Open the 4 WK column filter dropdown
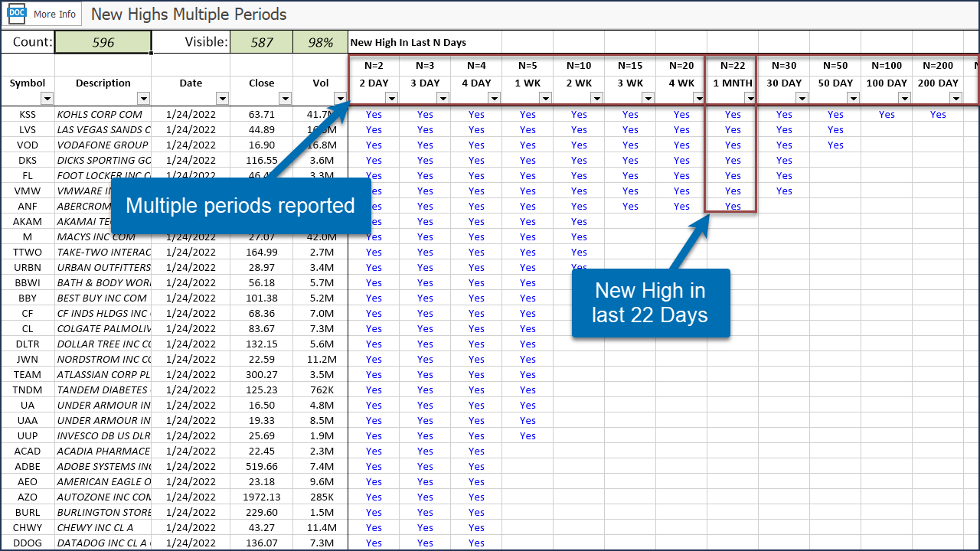This screenshot has width=980, height=551. click(x=699, y=98)
